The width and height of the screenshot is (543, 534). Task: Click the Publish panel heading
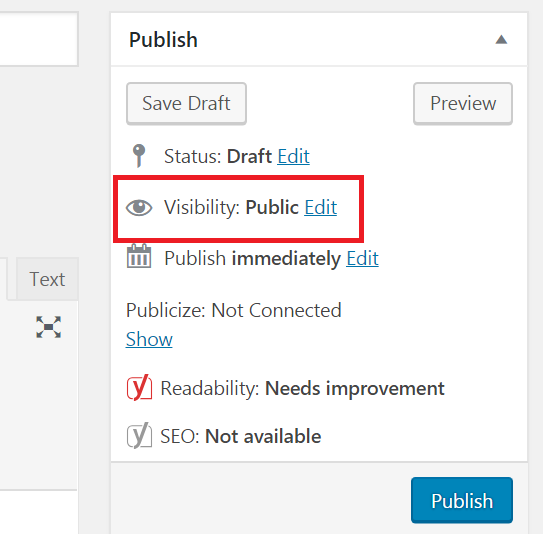click(163, 39)
